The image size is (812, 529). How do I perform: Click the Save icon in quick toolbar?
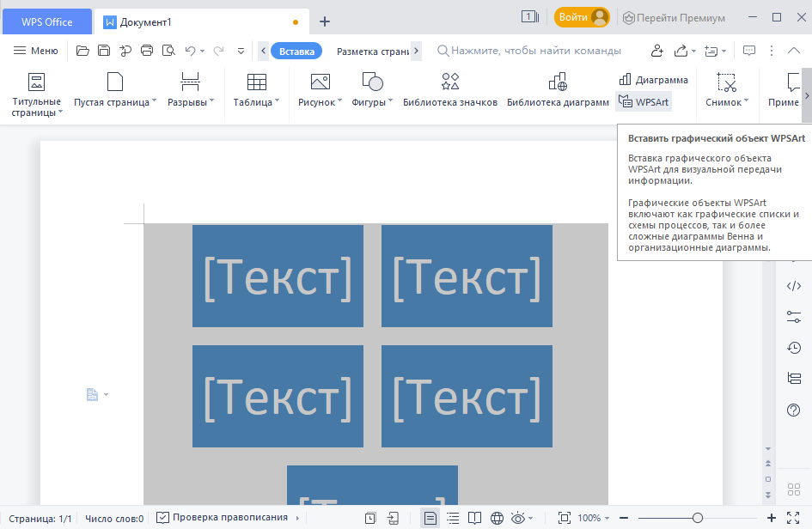pos(104,51)
